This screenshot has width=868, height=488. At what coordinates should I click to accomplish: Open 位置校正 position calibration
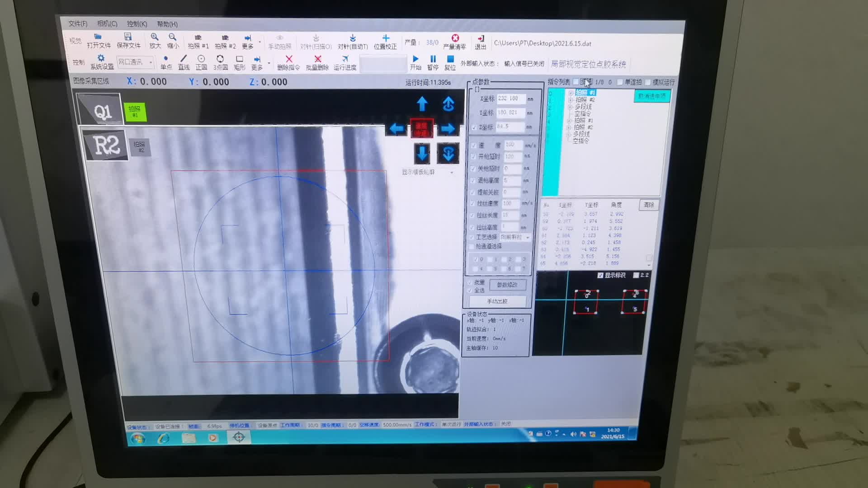385,42
